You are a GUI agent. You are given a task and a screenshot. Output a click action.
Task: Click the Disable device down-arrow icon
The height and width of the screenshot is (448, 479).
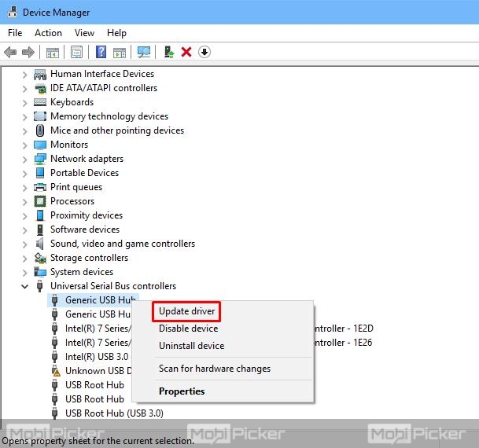click(x=204, y=52)
